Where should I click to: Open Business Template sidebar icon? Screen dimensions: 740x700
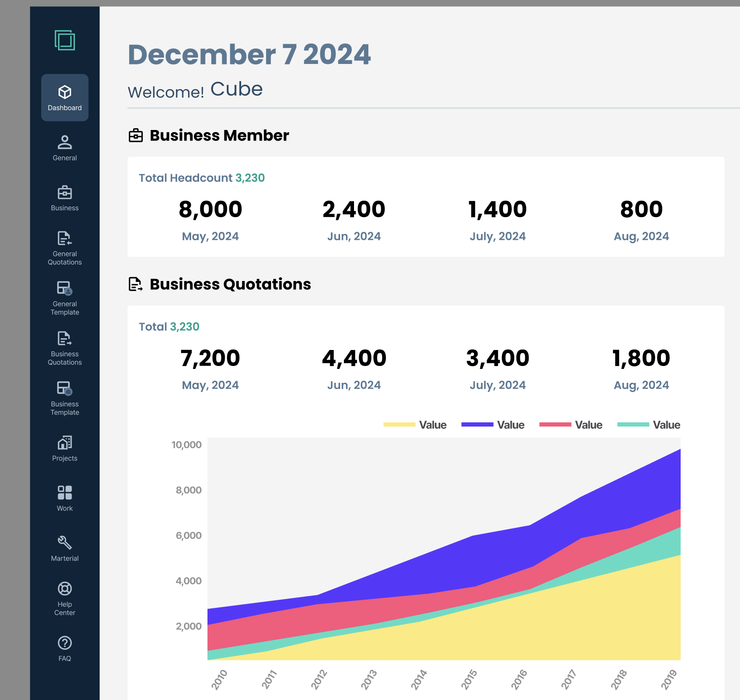(64, 389)
